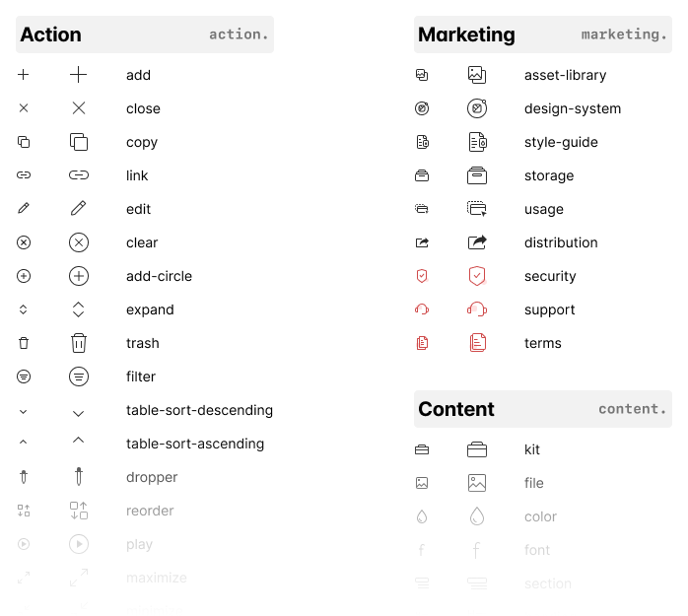688x616 pixels.
Task: Select the Content section header
Action: 456,409
